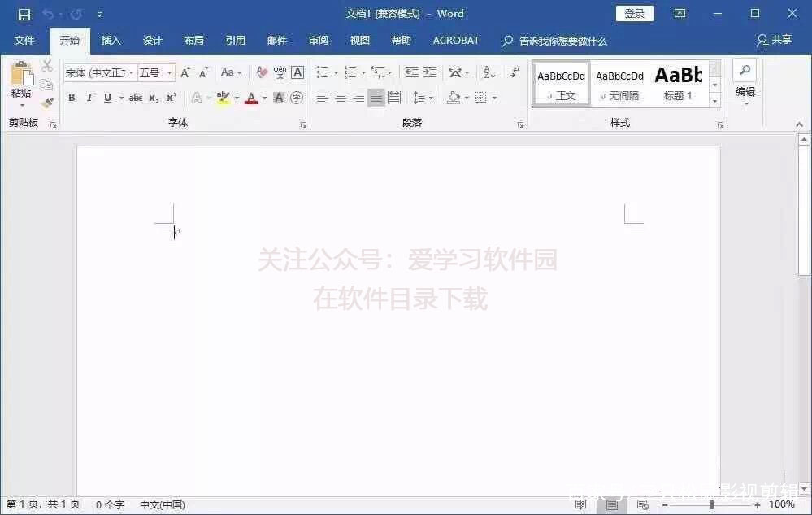Select the 无间隔 no spacing style
Screen dimensions: 812x515
coord(619,85)
